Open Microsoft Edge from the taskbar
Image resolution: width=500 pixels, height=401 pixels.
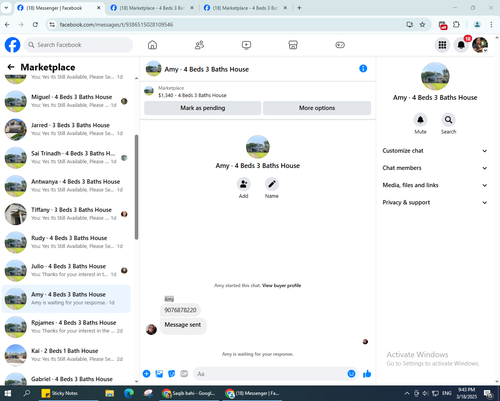click(x=129, y=393)
